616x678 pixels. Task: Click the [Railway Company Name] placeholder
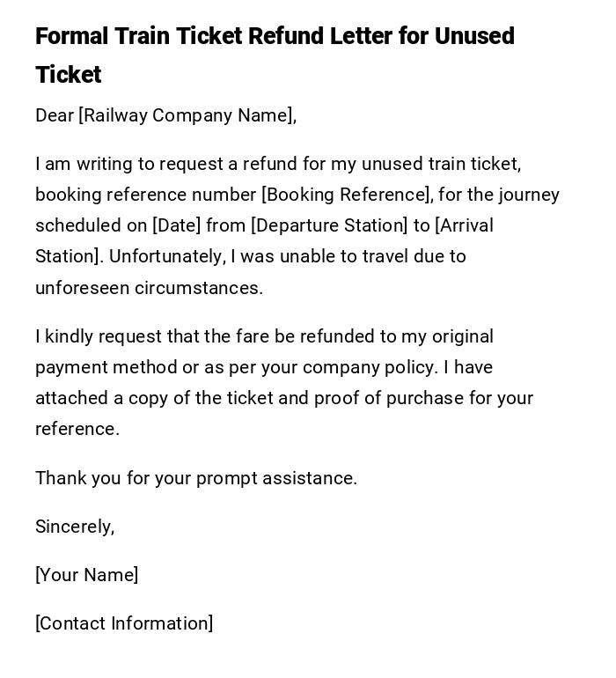[187, 115]
